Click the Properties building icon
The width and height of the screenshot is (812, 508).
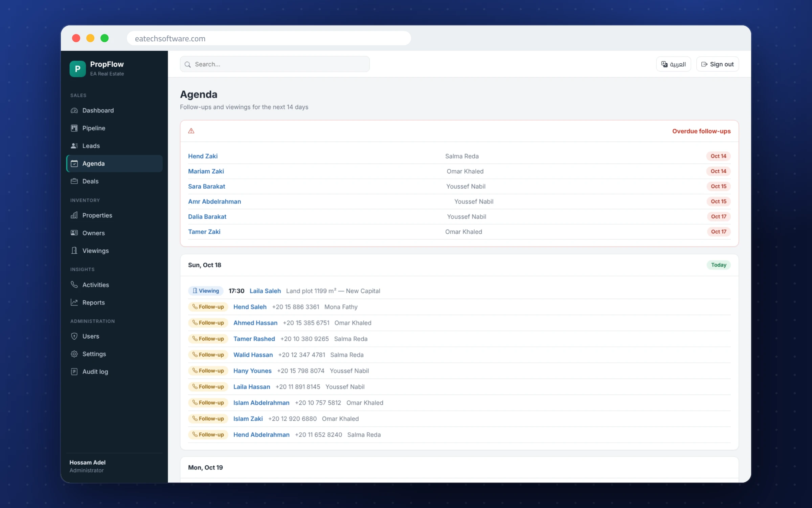pos(74,215)
